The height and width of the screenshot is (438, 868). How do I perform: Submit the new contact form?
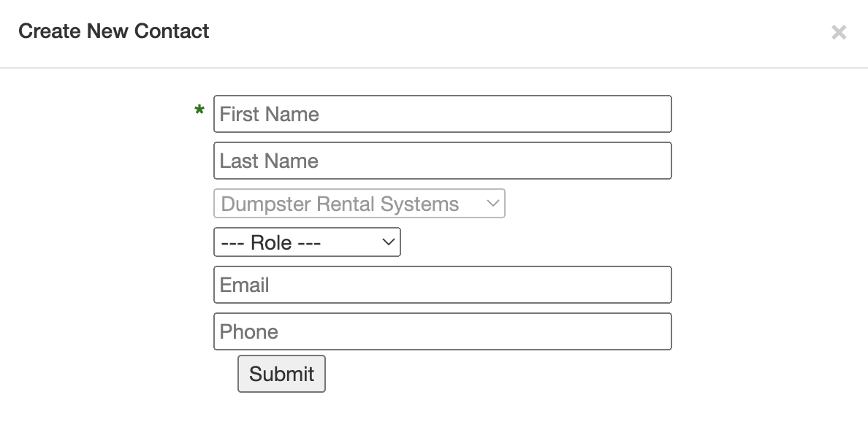pos(281,374)
